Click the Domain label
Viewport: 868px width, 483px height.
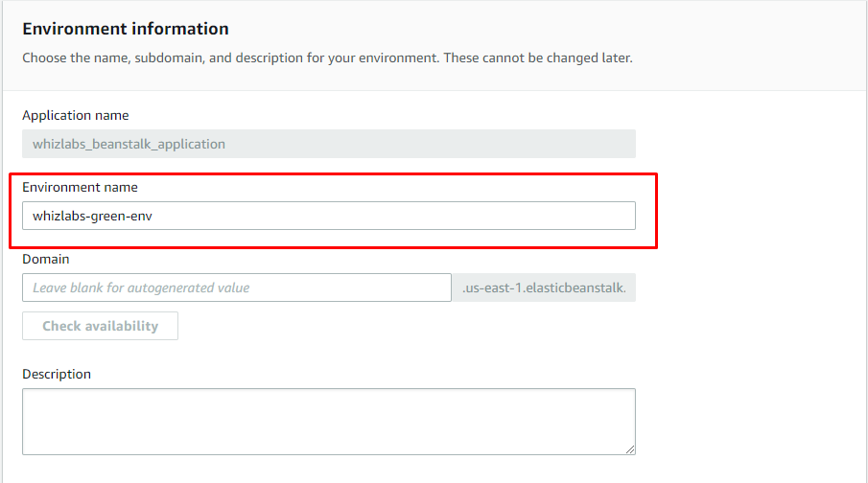pos(45,259)
